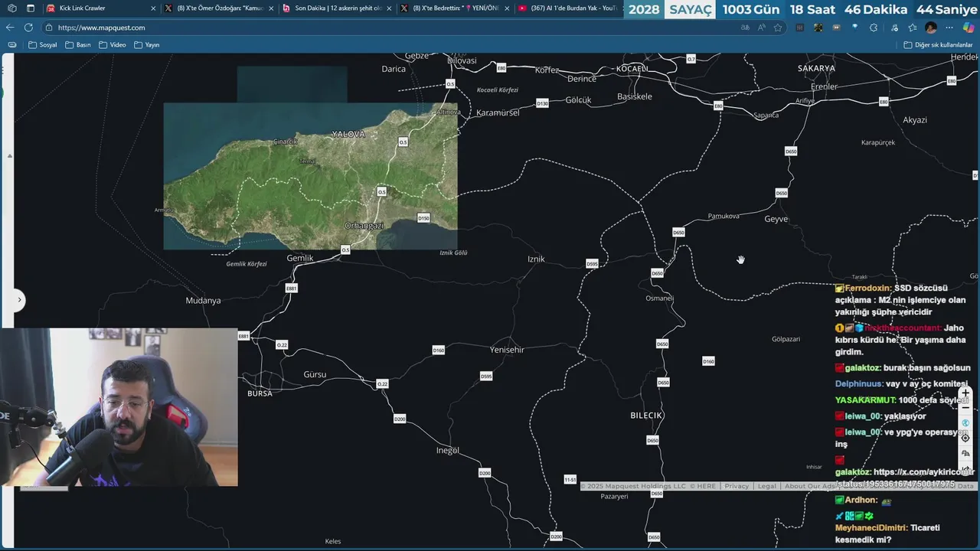980x551 pixels.
Task: Click the Mudanya town label
Action: tap(203, 301)
